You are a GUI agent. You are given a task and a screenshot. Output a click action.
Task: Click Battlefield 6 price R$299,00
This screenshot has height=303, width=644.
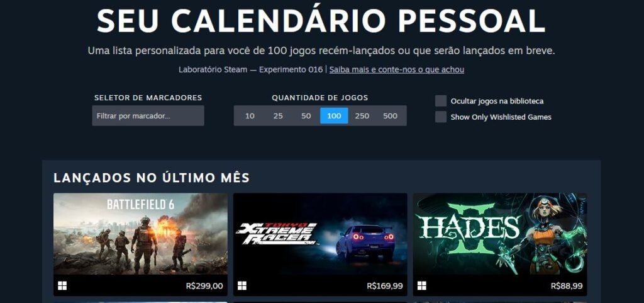tap(204, 286)
